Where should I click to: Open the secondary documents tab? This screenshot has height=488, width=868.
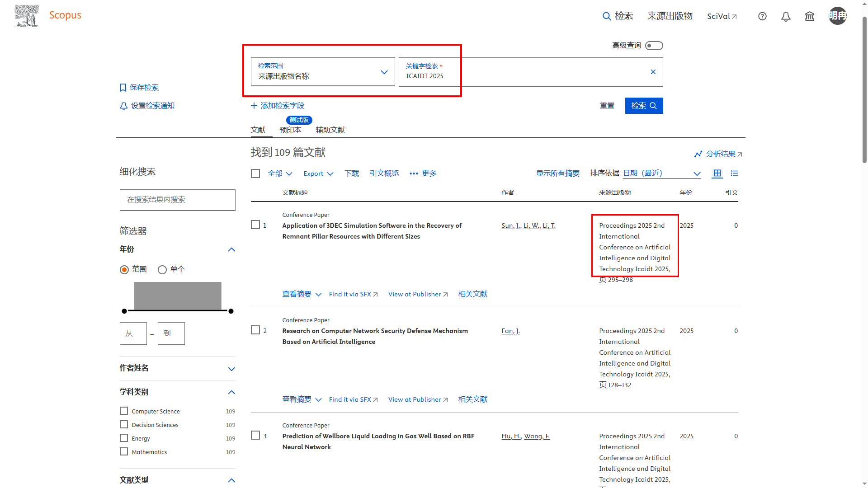330,130
